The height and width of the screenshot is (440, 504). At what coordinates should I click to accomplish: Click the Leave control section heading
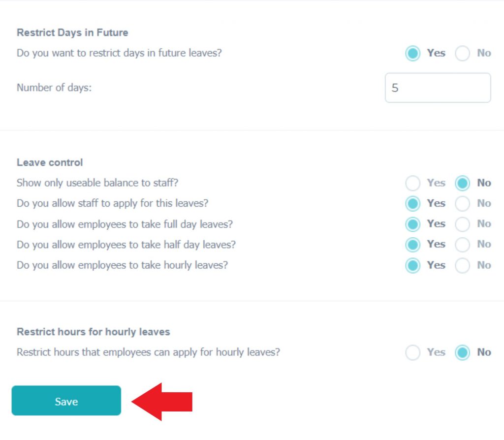[49, 162]
